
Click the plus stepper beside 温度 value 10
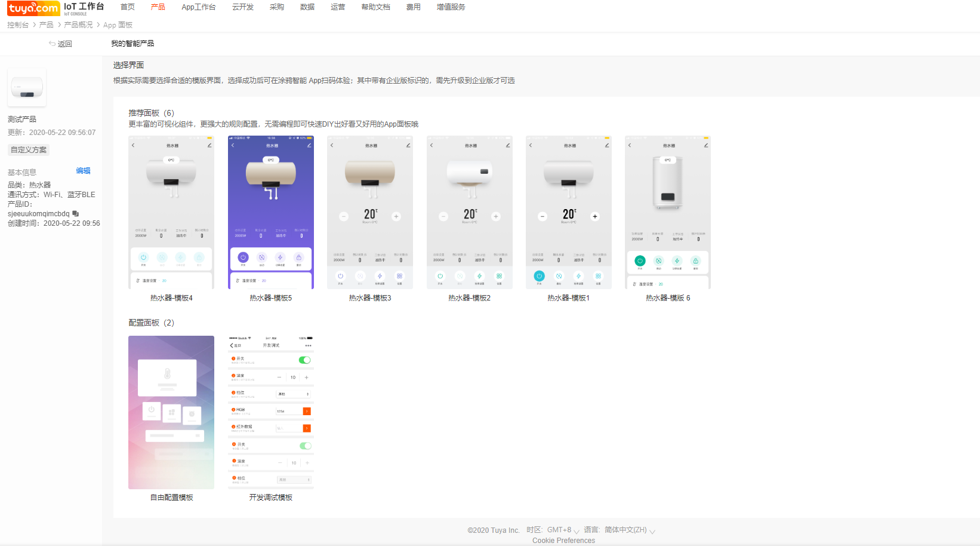(306, 378)
